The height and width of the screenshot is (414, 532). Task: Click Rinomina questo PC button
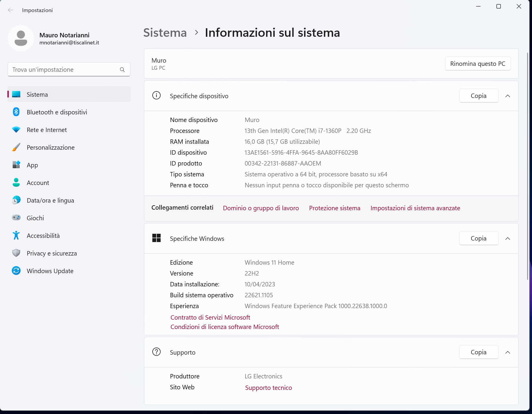pyautogui.click(x=478, y=64)
